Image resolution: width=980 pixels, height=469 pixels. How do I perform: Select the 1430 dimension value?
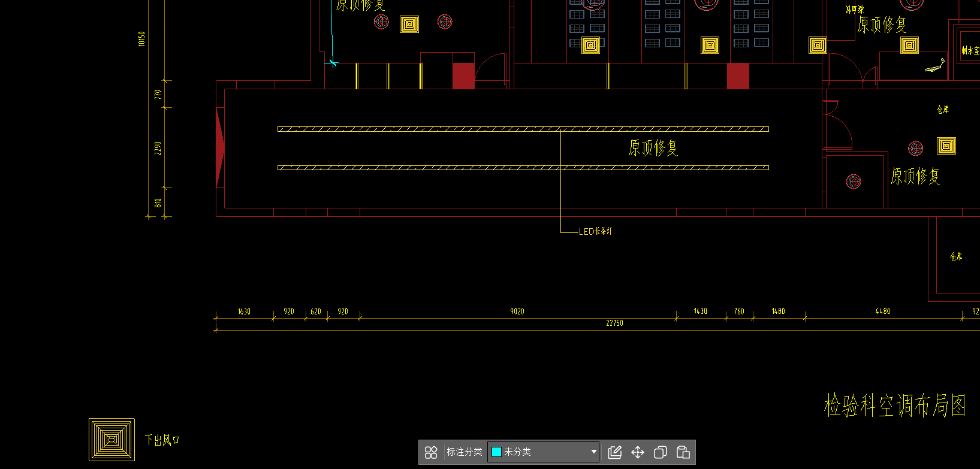click(x=701, y=311)
